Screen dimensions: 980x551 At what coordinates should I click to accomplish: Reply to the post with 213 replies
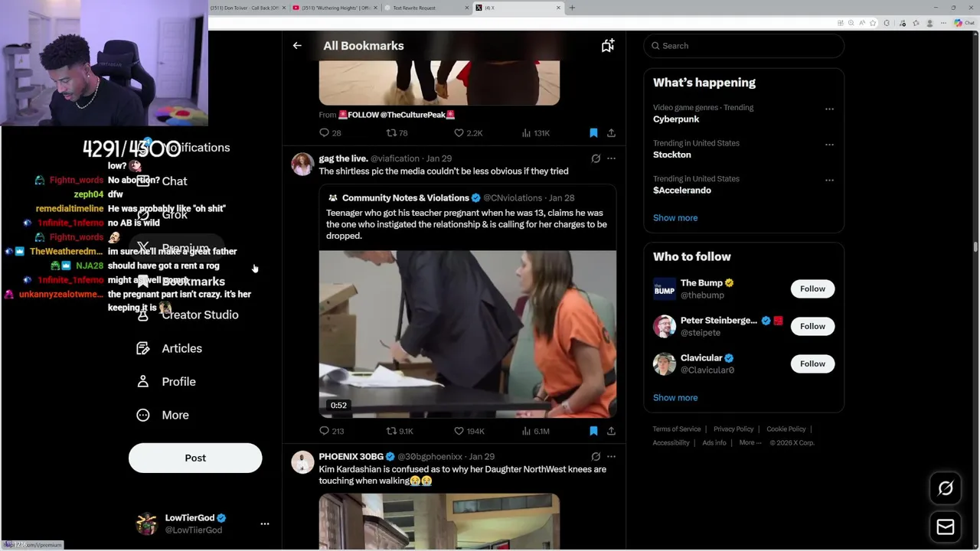[332, 431]
